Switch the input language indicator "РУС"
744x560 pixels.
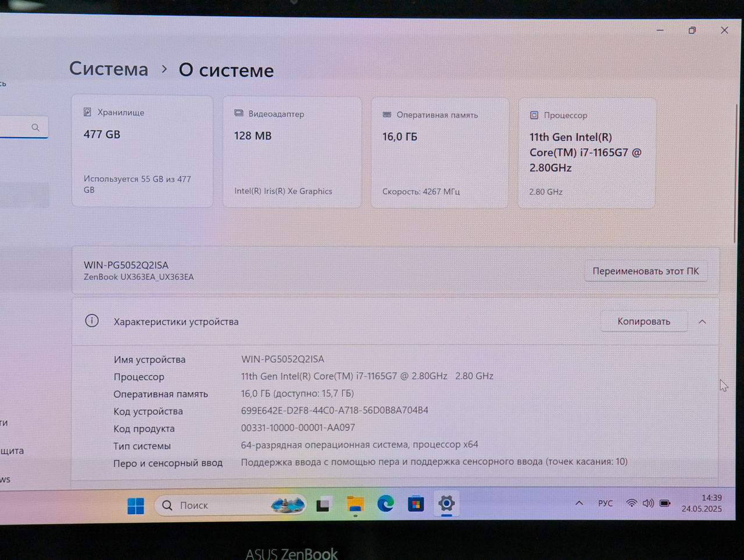pos(605,503)
